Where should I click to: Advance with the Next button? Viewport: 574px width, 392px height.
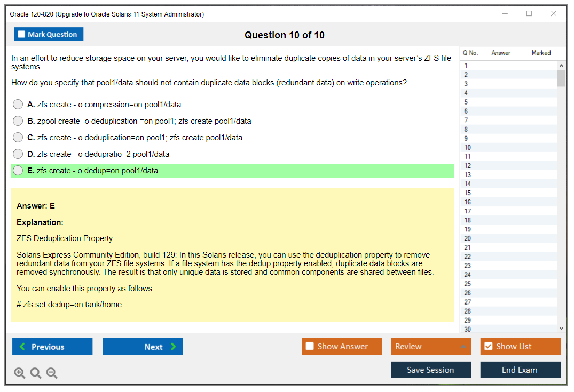coord(143,347)
